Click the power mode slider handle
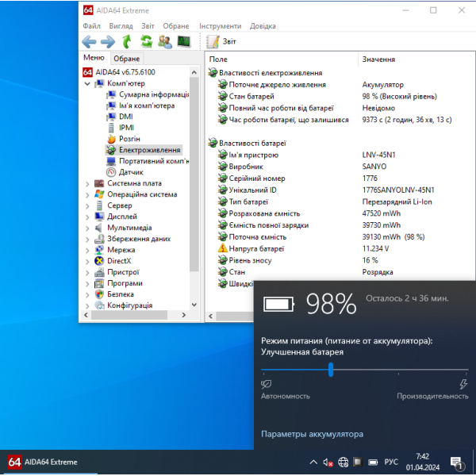Viewport: 476px width, 476px height. point(331,370)
